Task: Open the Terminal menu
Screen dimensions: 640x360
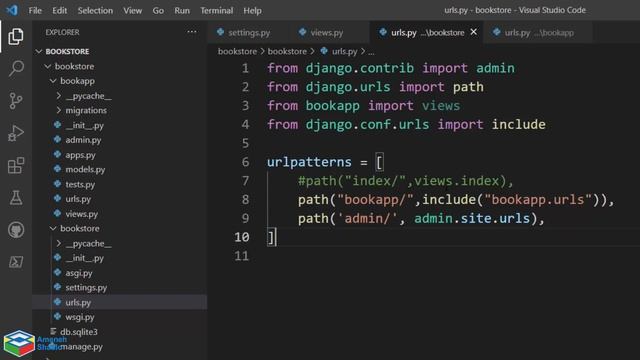Action: [216, 11]
